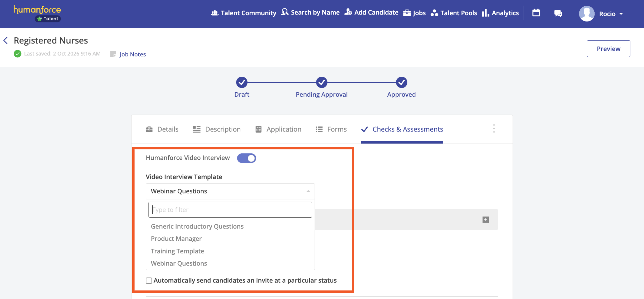
Task: Click the plus icon in grey bar
Action: pos(485,220)
